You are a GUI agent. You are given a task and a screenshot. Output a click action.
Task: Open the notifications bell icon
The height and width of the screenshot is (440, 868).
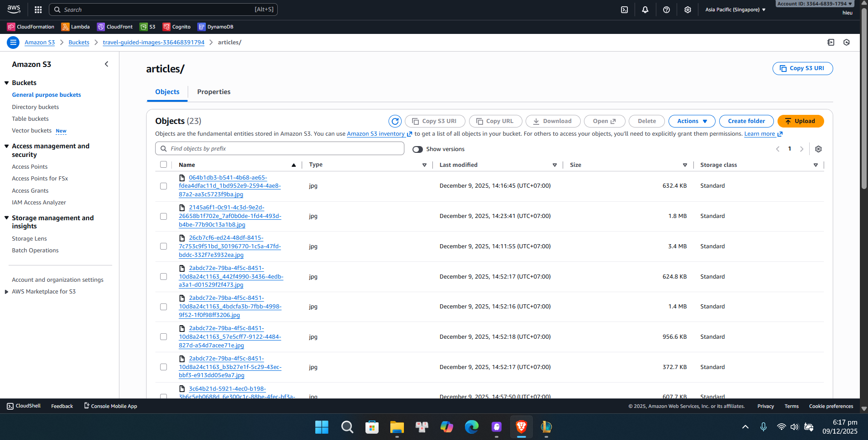[645, 9]
